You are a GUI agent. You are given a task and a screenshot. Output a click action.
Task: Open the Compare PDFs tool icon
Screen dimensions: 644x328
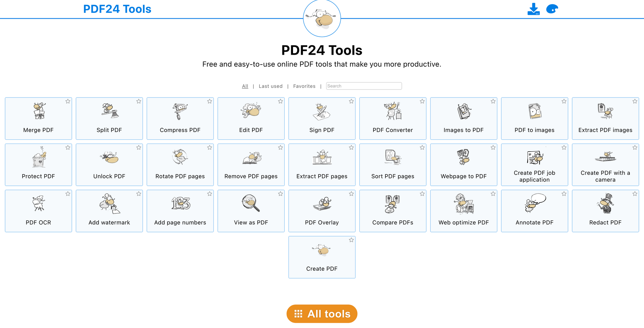[x=392, y=204]
